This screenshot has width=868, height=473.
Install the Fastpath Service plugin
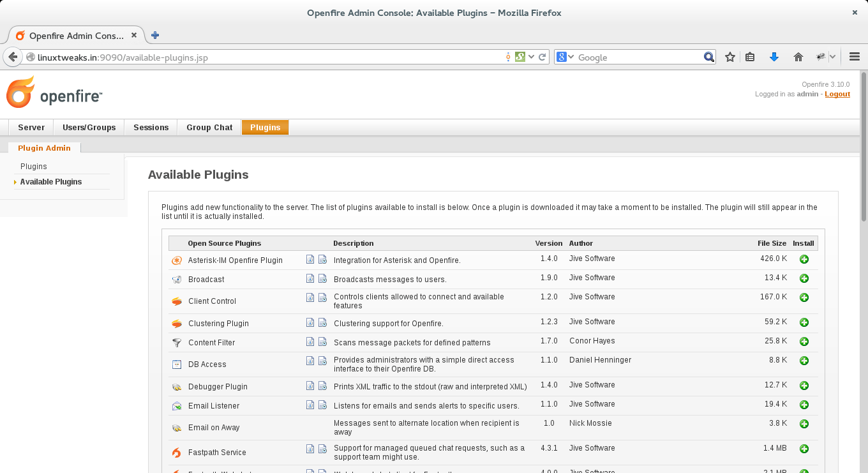pos(804,449)
